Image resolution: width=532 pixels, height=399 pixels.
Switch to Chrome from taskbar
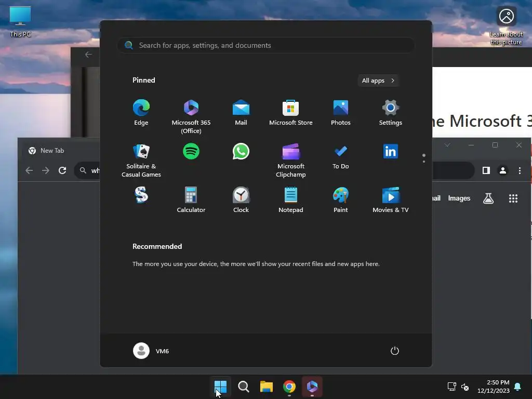(x=289, y=387)
